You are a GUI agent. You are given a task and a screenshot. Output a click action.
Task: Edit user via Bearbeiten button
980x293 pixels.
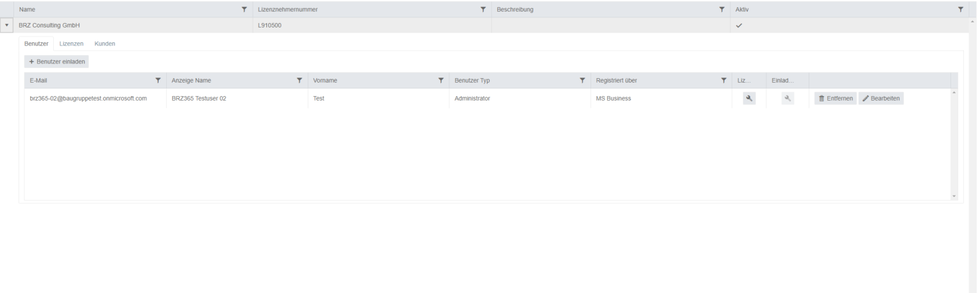881,98
